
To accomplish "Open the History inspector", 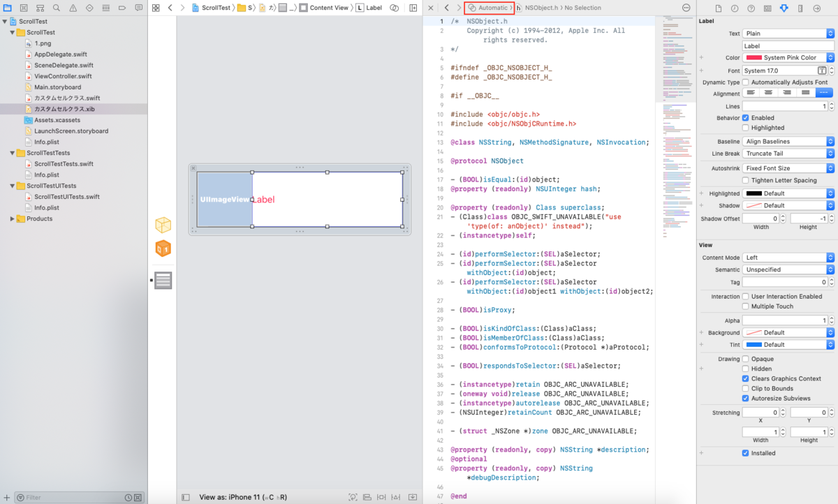I will tap(735, 8).
